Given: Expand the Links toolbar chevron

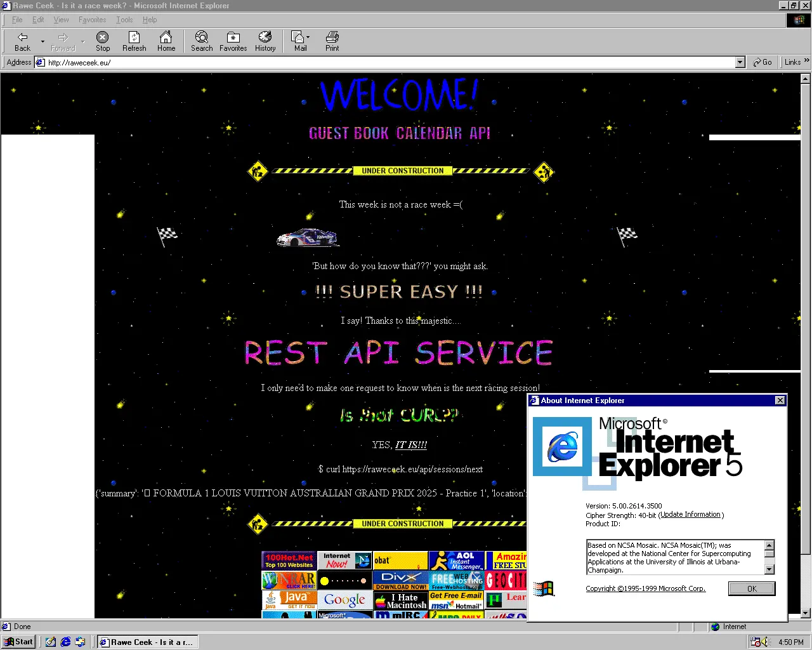Looking at the screenshot, I should [806, 61].
